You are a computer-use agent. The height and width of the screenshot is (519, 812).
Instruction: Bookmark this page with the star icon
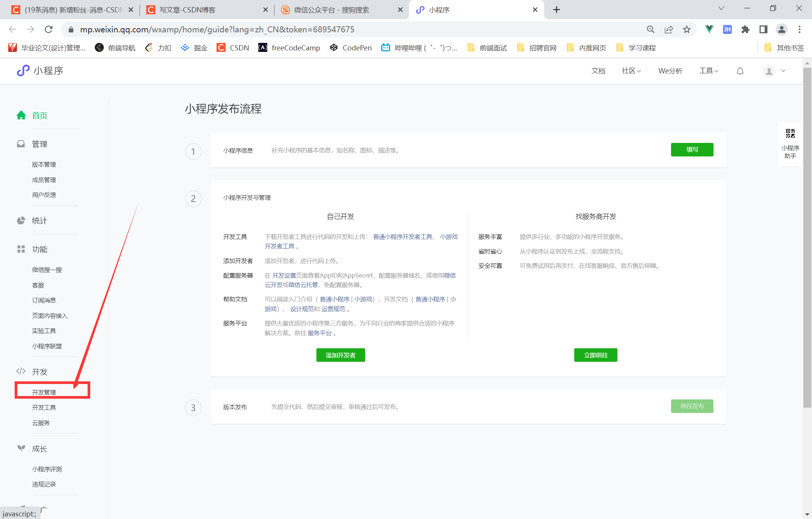[686, 29]
